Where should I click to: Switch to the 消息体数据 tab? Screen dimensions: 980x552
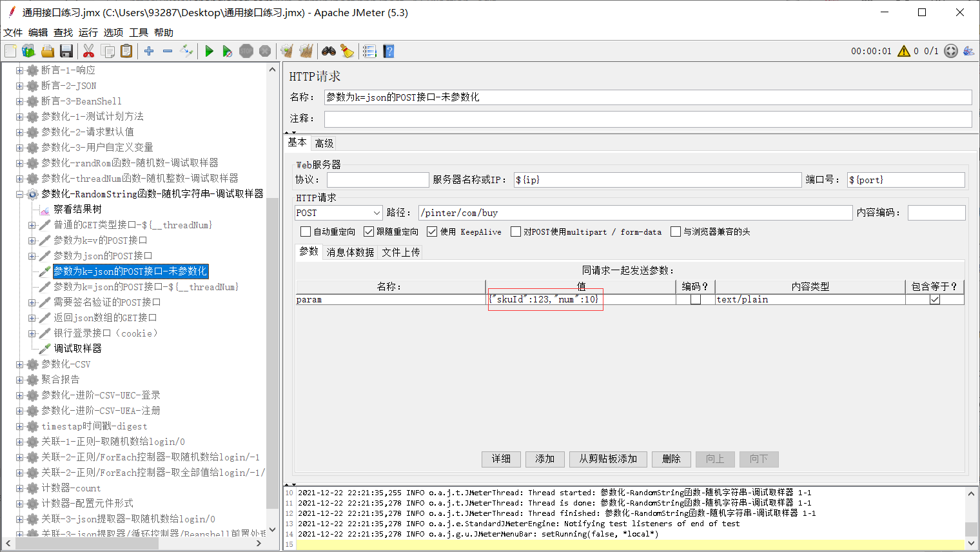tap(350, 252)
